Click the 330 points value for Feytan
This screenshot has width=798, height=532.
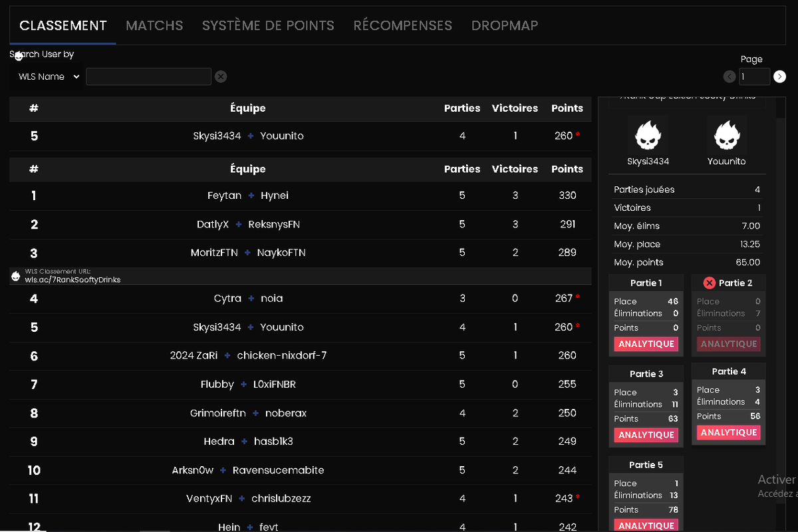point(567,196)
